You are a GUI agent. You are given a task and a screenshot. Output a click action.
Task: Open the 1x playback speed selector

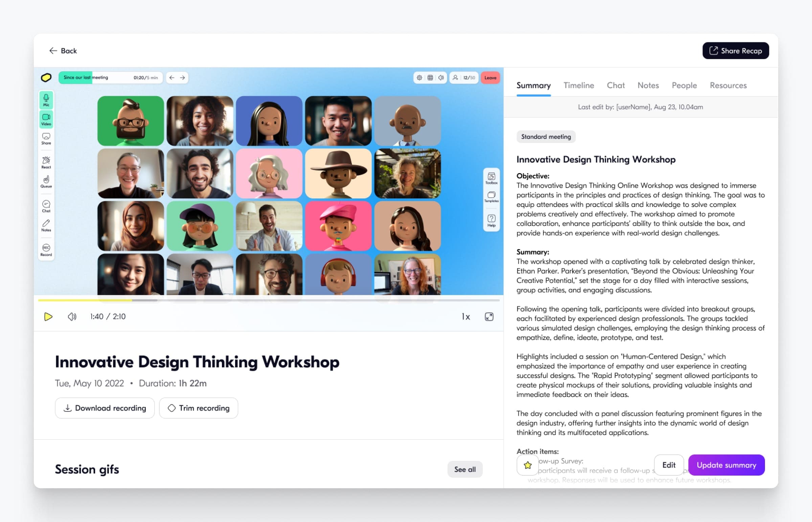466,316
